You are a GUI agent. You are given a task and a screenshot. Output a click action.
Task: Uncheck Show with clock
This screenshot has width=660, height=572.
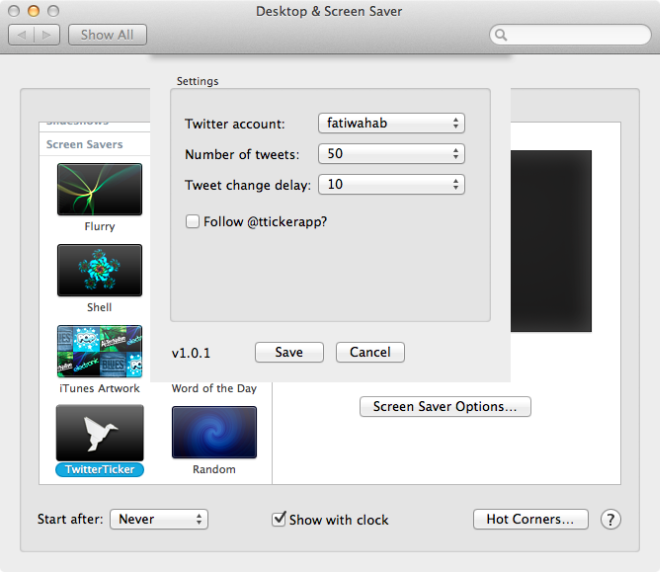[279, 519]
